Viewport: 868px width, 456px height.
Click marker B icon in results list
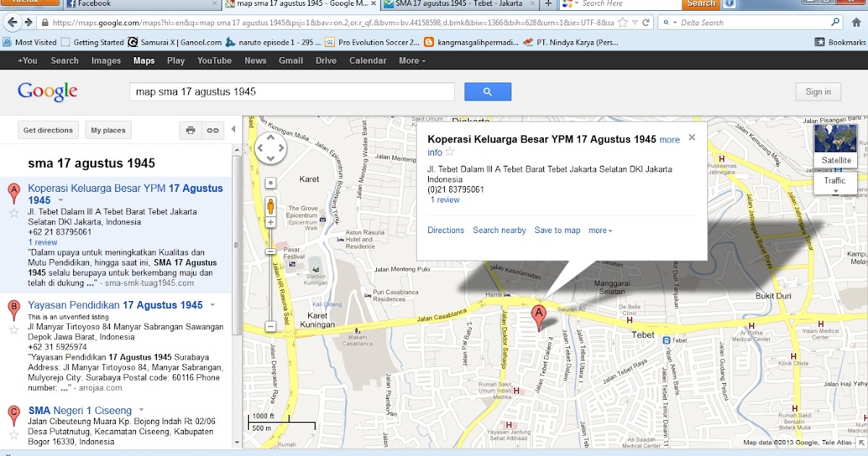click(x=13, y=311)
